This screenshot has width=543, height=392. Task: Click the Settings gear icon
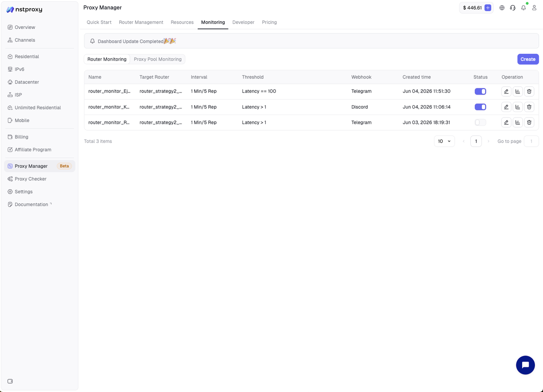[10, 192]
